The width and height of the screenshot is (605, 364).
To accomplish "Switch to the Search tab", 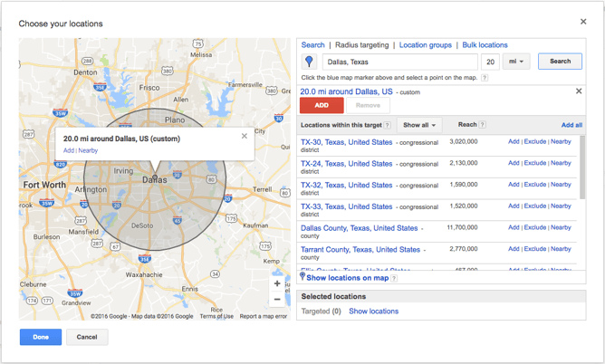I will [x=313, y=45].
